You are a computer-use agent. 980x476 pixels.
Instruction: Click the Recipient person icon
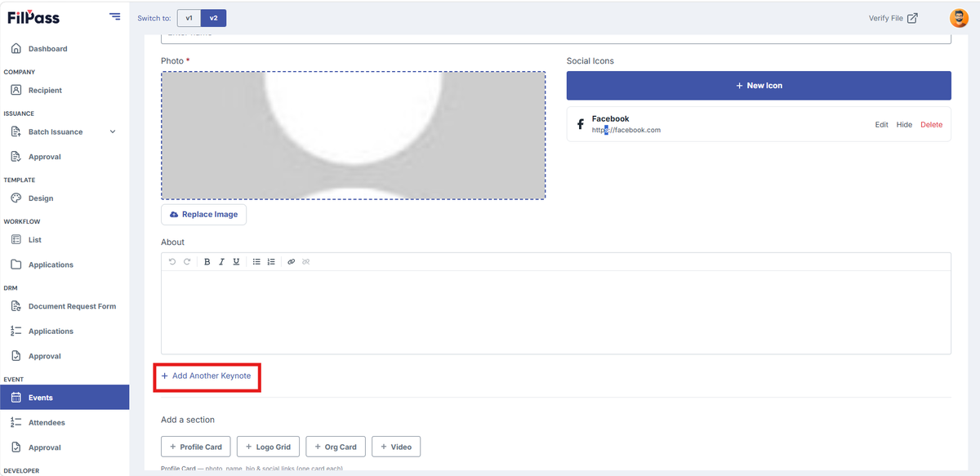click(x=16, y=91)
